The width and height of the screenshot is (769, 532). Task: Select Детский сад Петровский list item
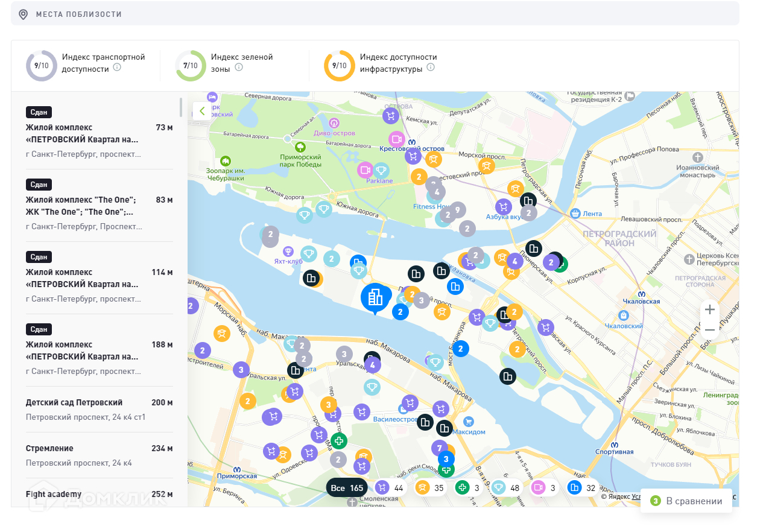100,410
